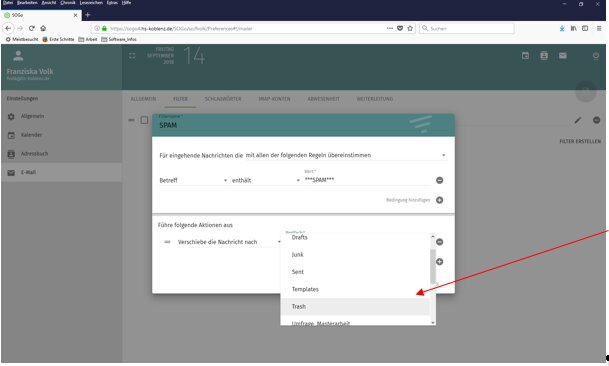
Task: Open the address book icon in header
Action: (x=544, y=56)
